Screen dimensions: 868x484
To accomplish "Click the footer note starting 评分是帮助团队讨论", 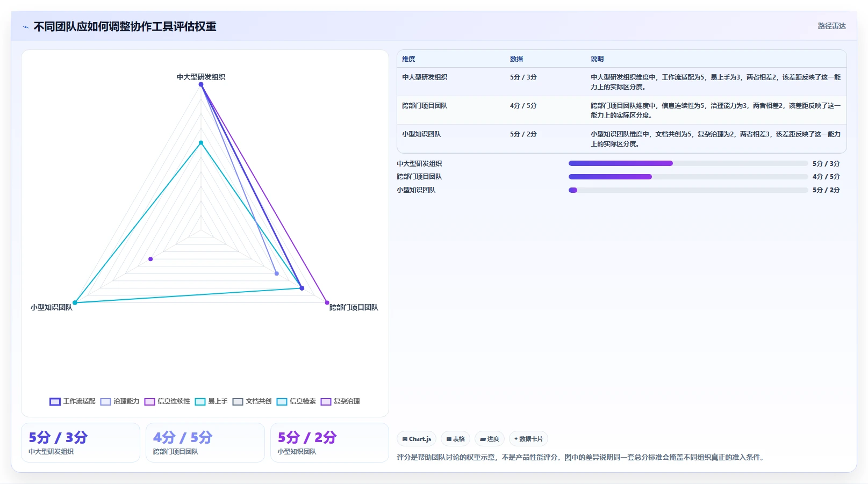I will [580, 457].
